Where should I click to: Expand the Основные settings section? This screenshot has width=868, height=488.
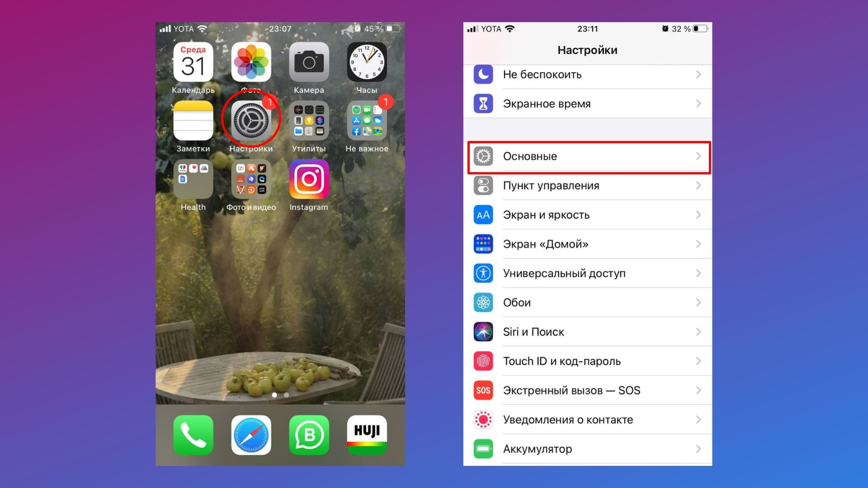tap(588, 156)
